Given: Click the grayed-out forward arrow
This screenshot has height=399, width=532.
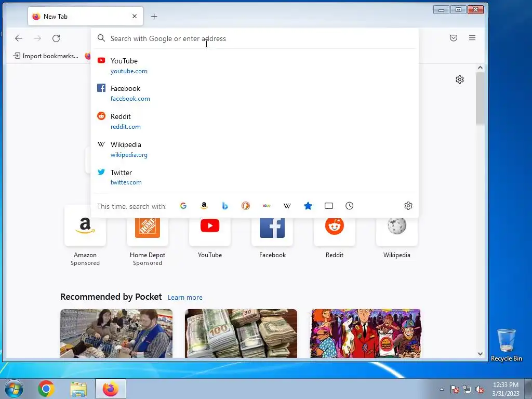Looking at the screenshot, I should (x=37, y=38).
